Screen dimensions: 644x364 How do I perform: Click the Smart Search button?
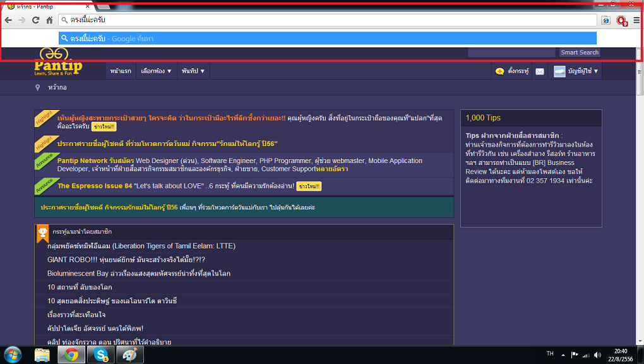580,52
